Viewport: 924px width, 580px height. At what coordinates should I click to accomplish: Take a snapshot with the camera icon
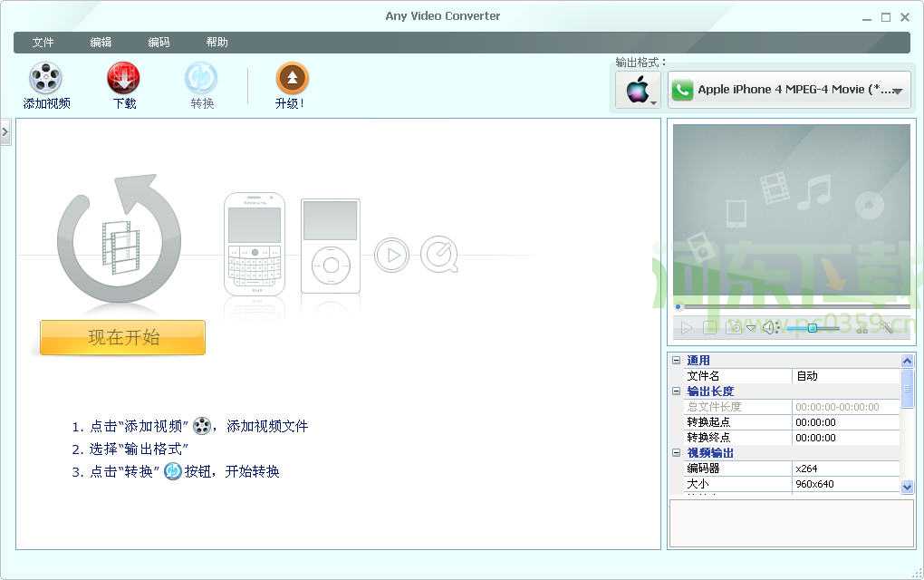734,327
